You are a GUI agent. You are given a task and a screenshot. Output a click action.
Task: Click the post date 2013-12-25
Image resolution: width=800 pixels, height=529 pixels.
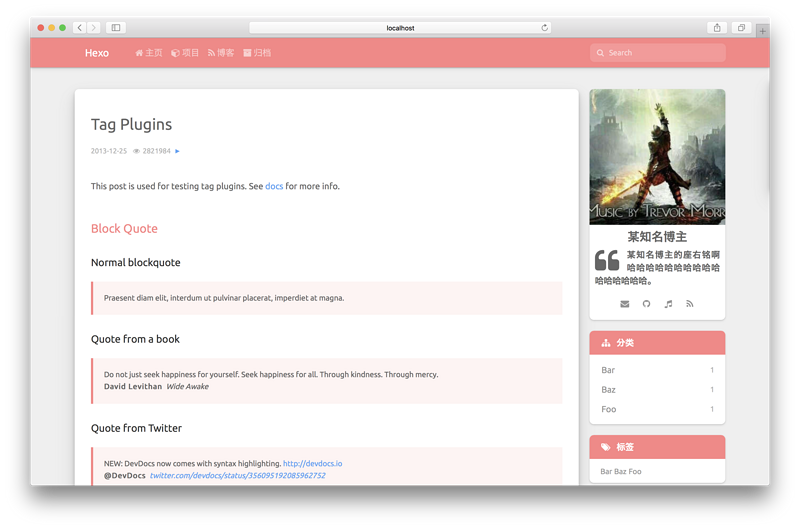point(109,151)
